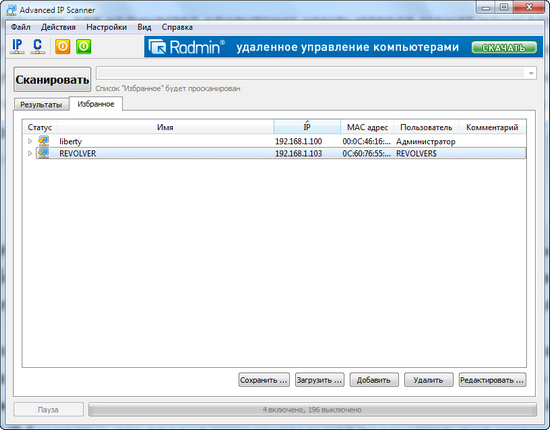Click the Добавить button
The image size is (550, 430).
[374, 380]
